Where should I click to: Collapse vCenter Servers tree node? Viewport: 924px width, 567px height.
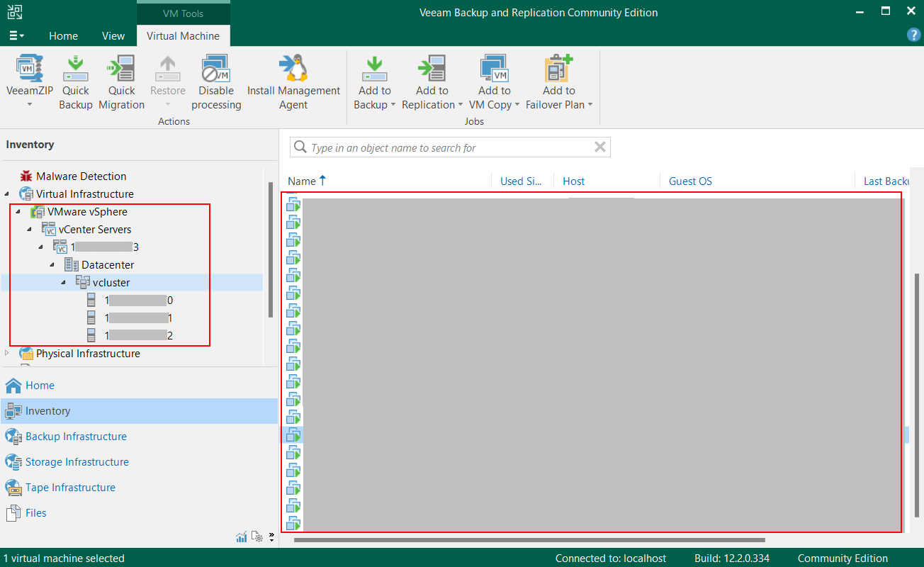pyautogui.click(x=30, y=229)
